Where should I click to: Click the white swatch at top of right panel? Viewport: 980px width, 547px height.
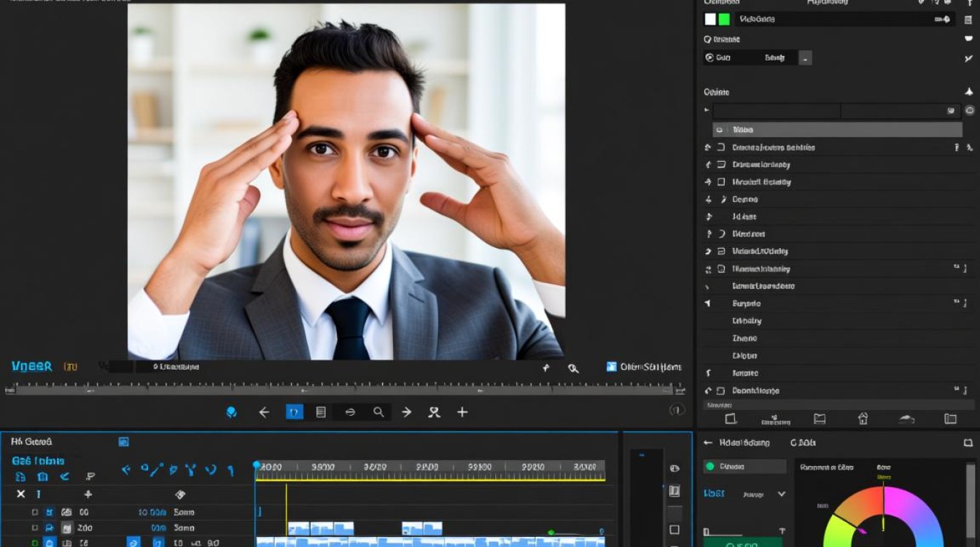(x=710, y=20)
